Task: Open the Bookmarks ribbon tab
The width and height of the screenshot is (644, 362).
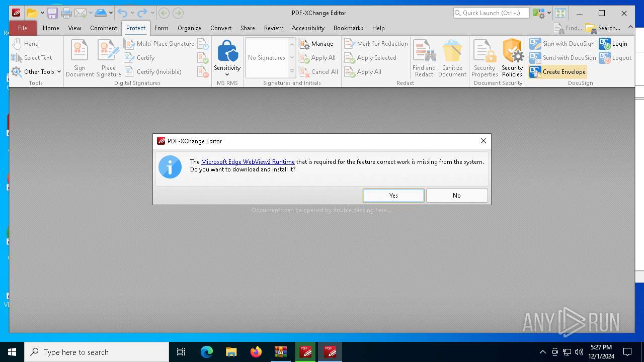Action: coord(348,28)
